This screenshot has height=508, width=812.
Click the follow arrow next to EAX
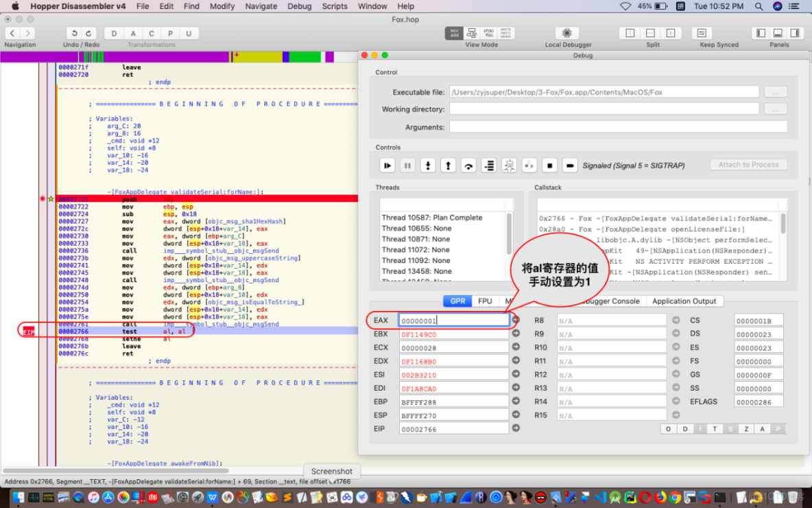(x=515, y=320)
